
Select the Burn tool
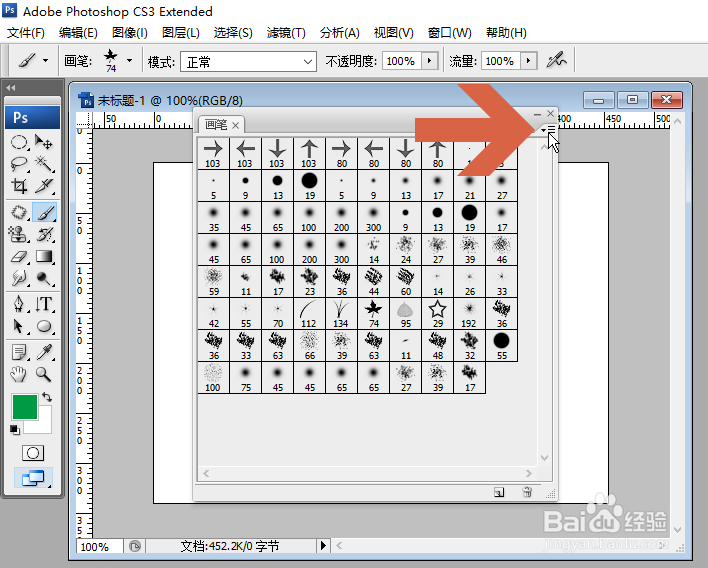44,278
